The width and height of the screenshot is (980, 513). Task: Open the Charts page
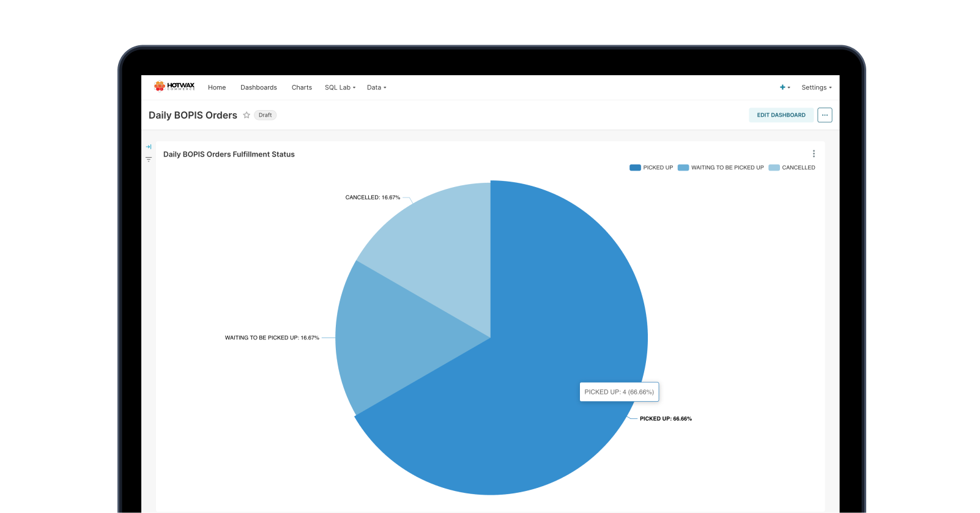(x=302, y=87)
